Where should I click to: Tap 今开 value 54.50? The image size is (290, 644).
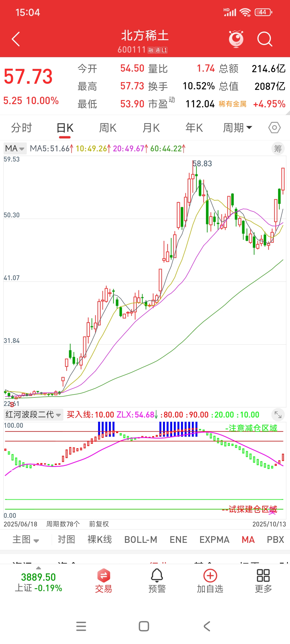click(x=132, y=68)
